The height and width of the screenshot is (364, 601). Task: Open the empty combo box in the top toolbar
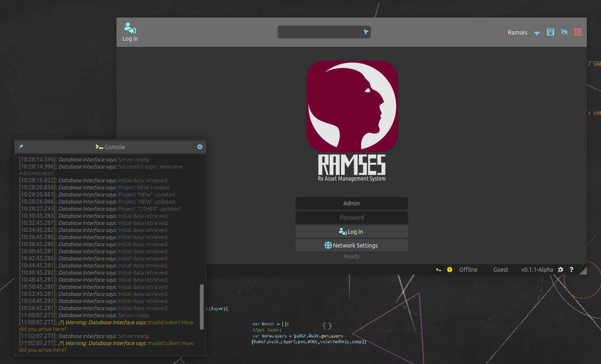click(x=324, y=32)
